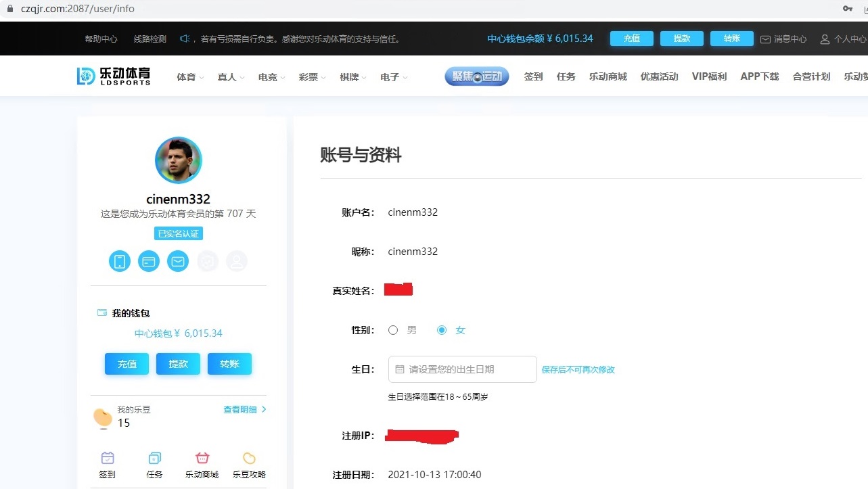Click the 乐豆攻略 bean icon
The image size is (868, 489).
tap(249, 459)
